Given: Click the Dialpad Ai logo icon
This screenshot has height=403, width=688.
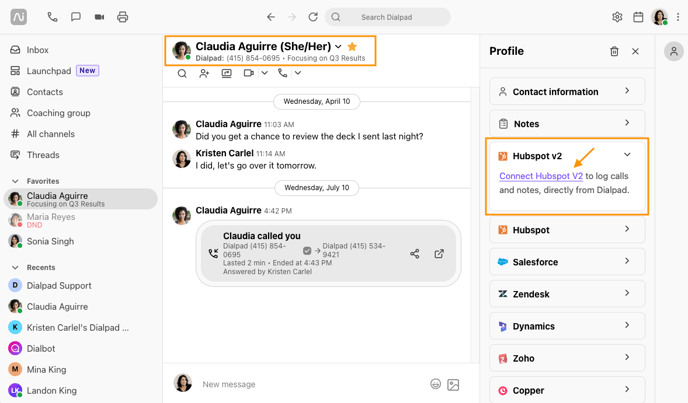Looking at the screenshot, I should tap(18, 17).
